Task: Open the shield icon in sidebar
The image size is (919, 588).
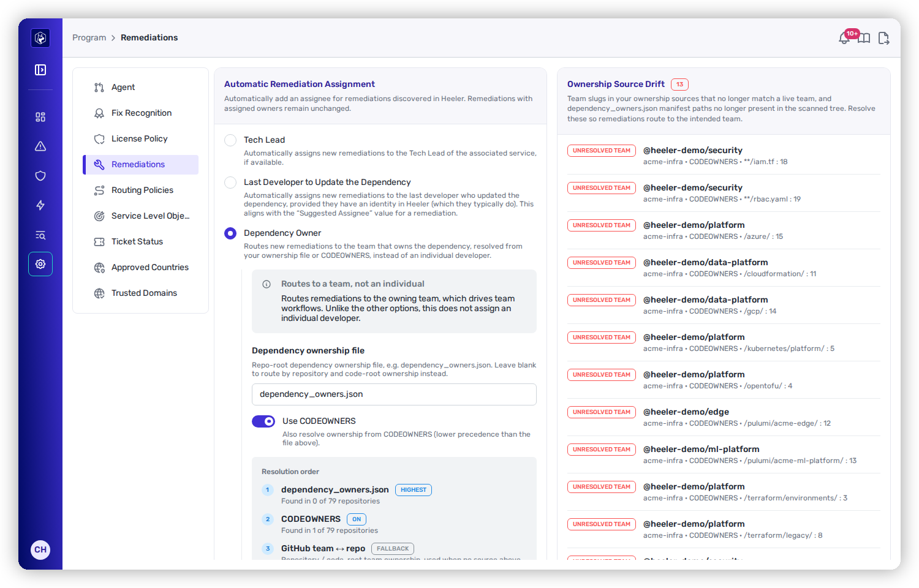Action: click(x=40, y=176)
